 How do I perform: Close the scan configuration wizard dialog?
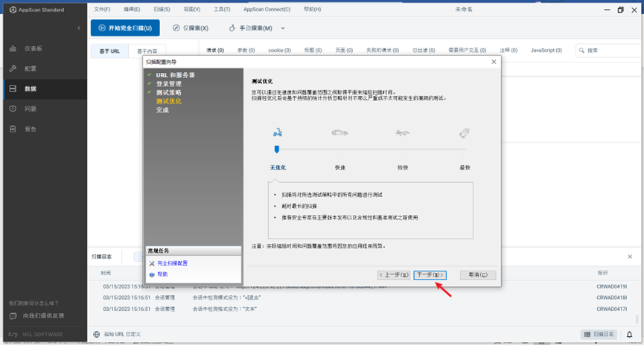(494, 62)
